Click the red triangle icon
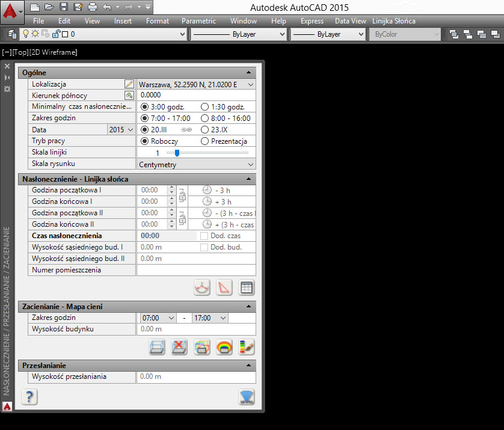Viewport: 504px width, 430px height. [x=224, y=287]
